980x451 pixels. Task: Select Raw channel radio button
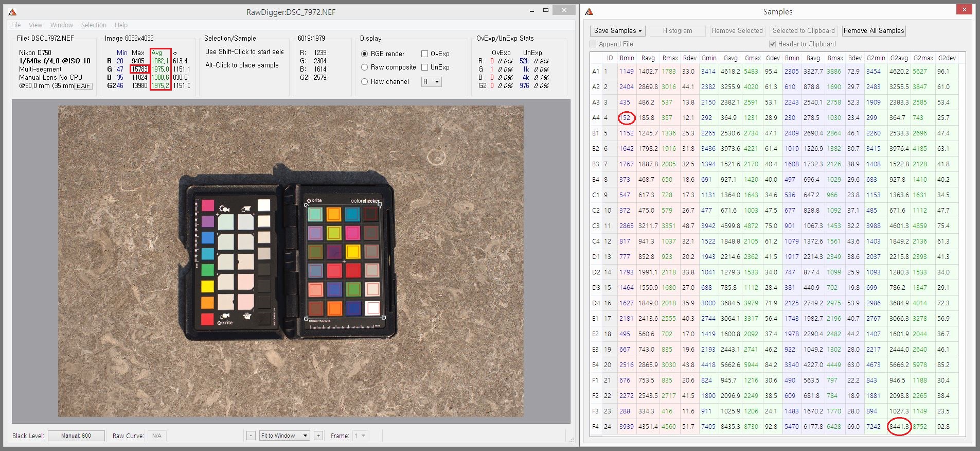[365, 82]
